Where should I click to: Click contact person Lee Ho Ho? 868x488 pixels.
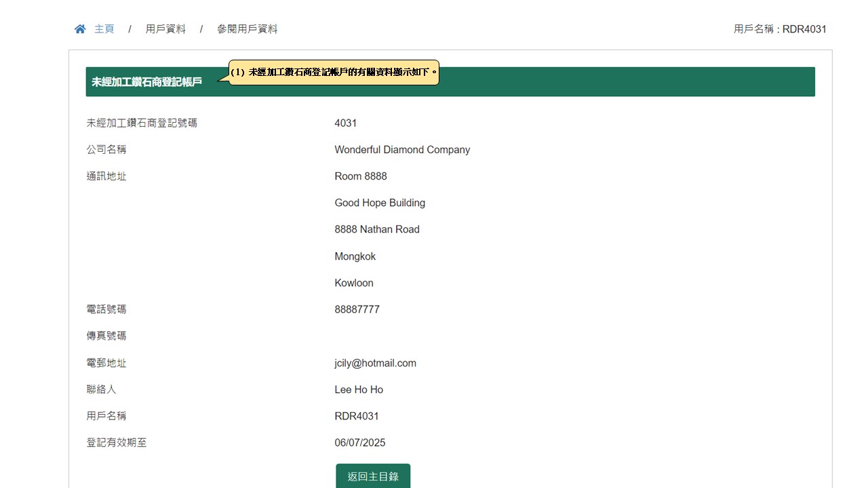359,390
